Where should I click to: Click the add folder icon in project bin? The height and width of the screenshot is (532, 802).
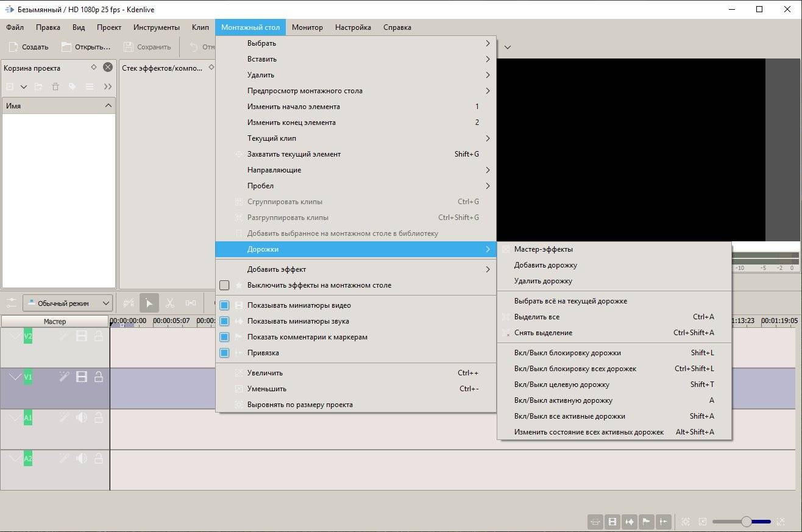[38, 87]
